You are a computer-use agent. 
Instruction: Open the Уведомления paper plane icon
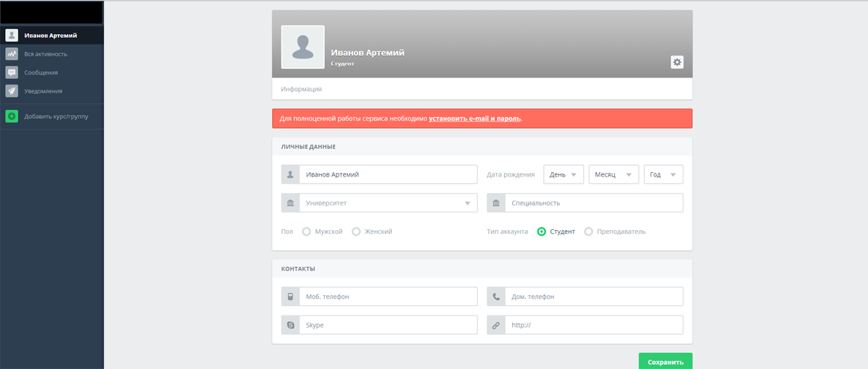coord(12,91)
